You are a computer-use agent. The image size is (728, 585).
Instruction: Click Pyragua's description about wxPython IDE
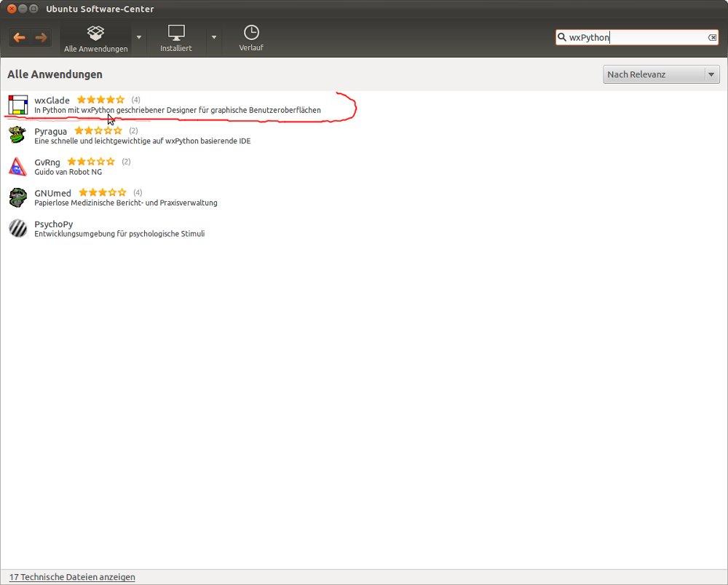143,141
